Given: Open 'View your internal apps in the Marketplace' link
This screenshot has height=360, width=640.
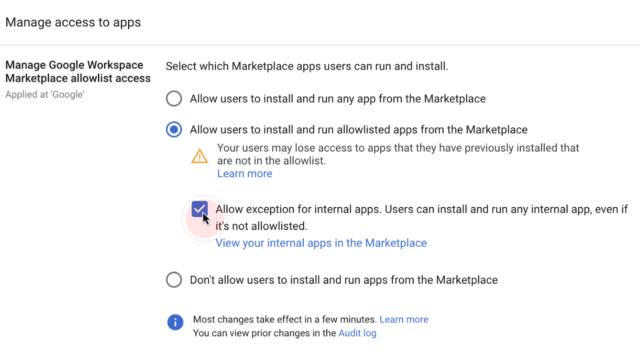Looking at the screenshot, I should (321, 243).
